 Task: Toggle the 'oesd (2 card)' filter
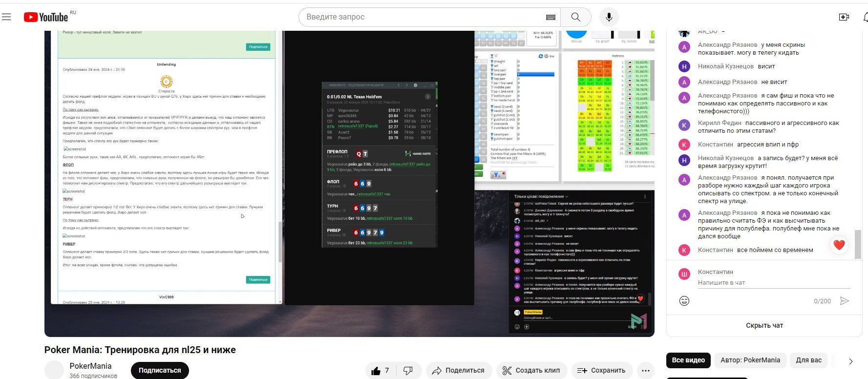(x=502, y=106)
